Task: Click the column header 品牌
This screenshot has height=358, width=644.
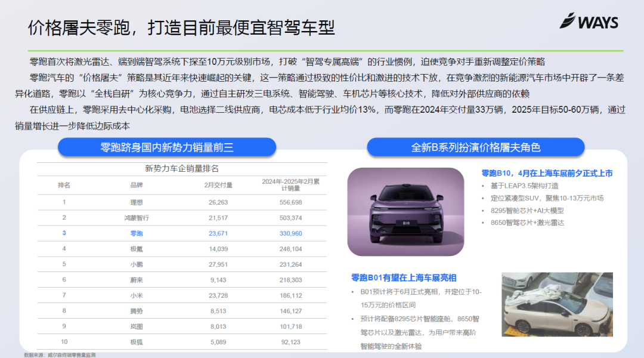Action: coord(137,185)
